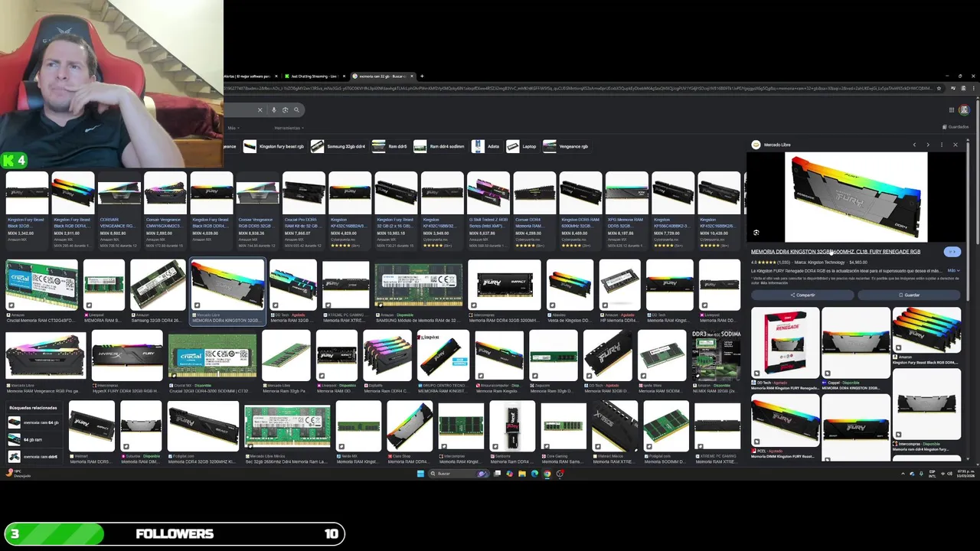Viewport: 980px width, 551px height.
Task: Open File Explorer from the taskbar
Action: (522, 474)
